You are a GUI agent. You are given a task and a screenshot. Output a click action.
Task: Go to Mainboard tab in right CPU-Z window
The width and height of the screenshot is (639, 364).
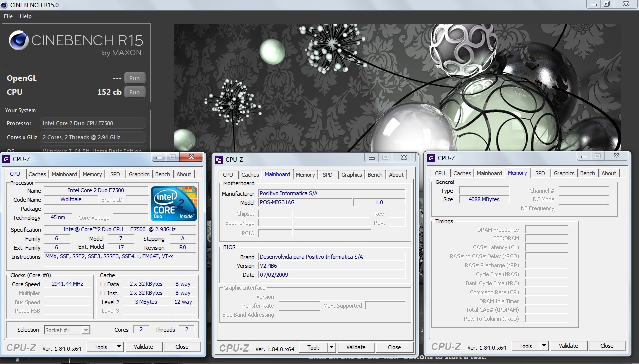pyautogui.click(x=489, y=173)
